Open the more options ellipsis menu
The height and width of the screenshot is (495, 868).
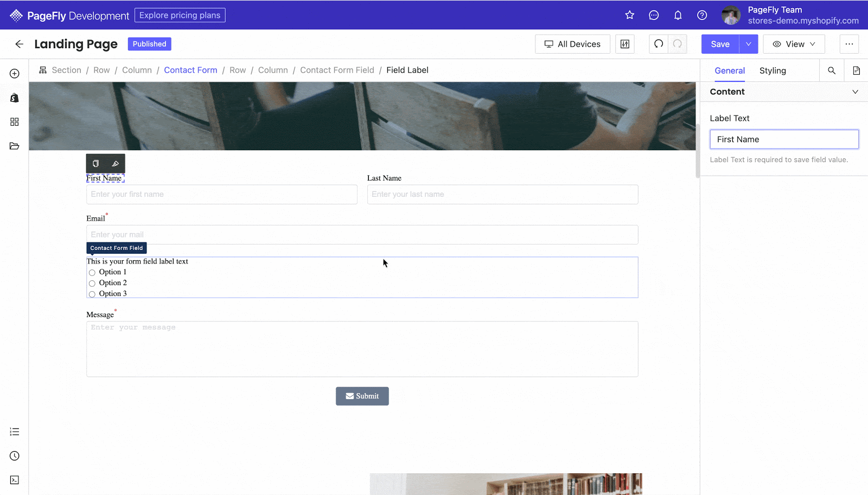pos(849,44)
